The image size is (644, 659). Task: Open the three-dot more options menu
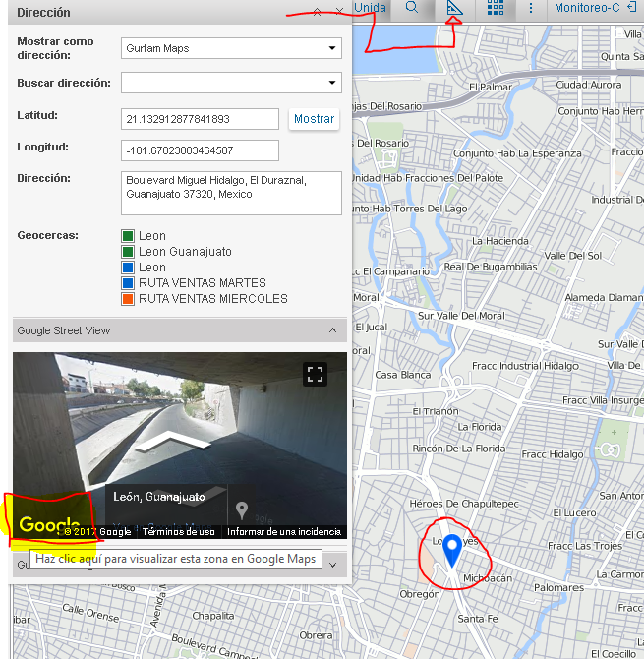[531, 8]
